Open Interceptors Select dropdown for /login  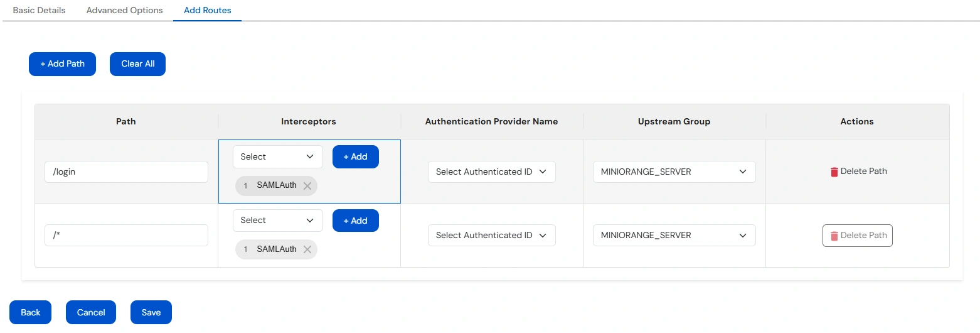click(277, 157)
